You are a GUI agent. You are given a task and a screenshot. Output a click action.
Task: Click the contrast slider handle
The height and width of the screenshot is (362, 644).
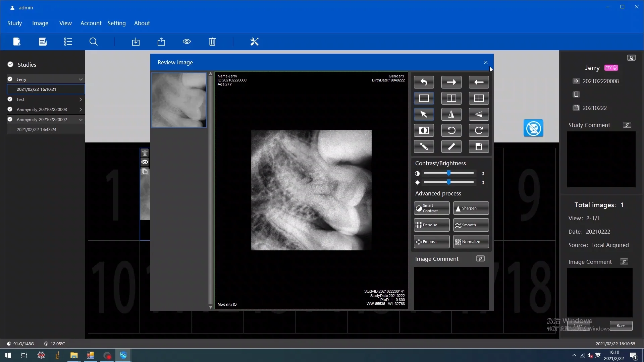pyautogui.click(x=448, y=173)
